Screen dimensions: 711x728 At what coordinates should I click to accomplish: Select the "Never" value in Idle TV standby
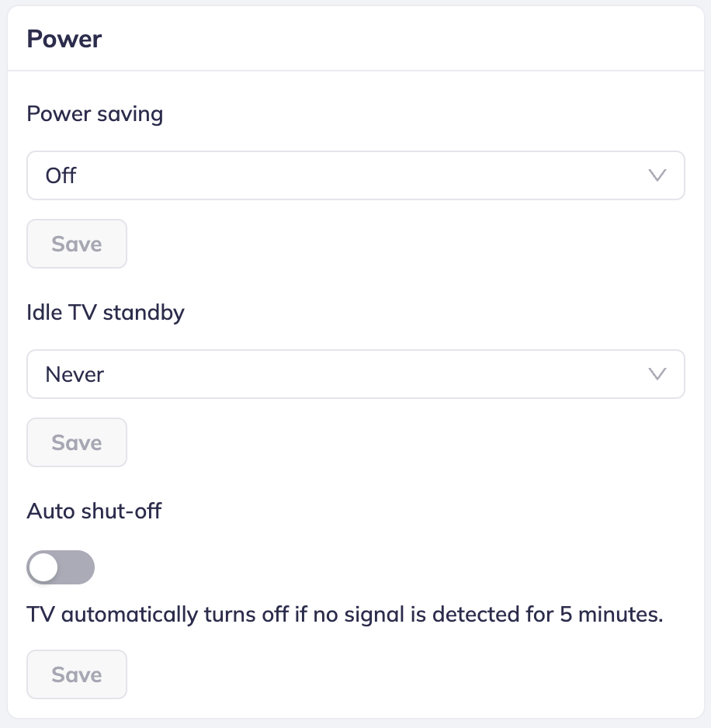[75, 374]
